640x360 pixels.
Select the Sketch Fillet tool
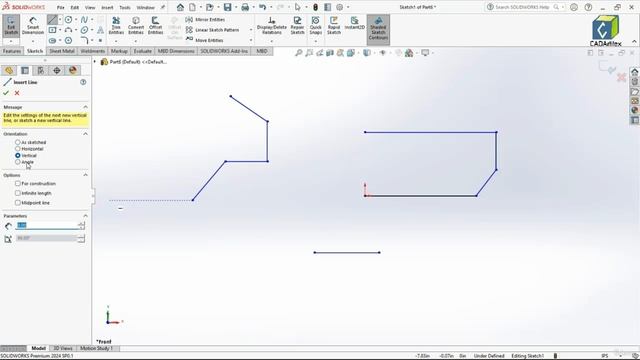[x=84, y=40]
